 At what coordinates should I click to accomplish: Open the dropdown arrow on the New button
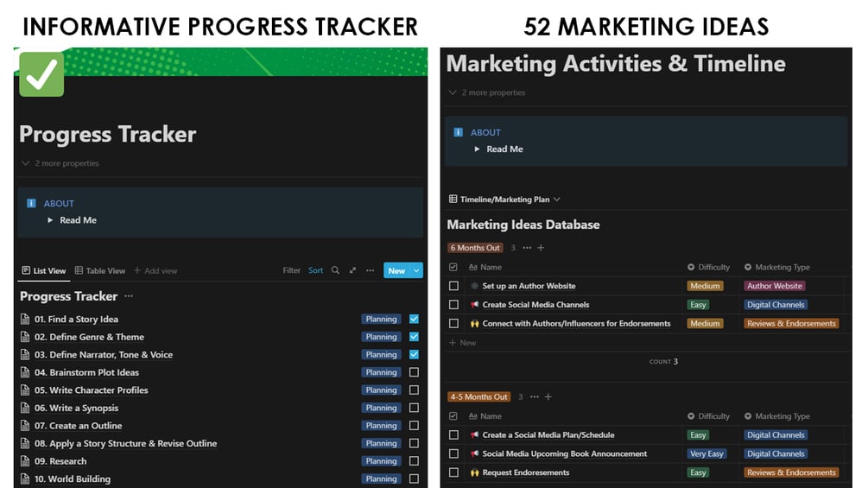click(x=416, y=270)
